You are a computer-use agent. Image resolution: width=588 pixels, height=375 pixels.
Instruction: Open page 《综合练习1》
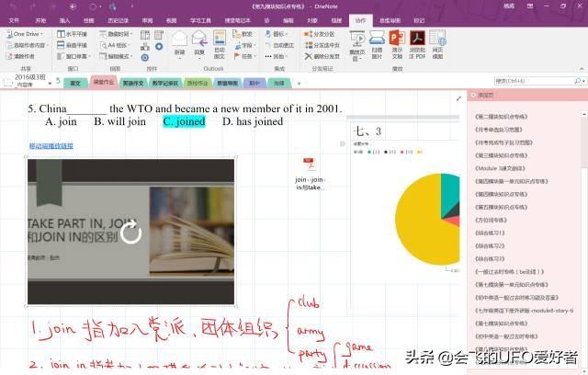[490, 233]
